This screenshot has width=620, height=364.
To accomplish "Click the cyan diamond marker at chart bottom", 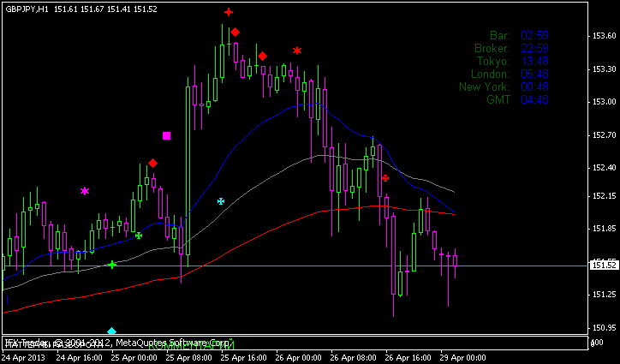I will click(111, 331).
